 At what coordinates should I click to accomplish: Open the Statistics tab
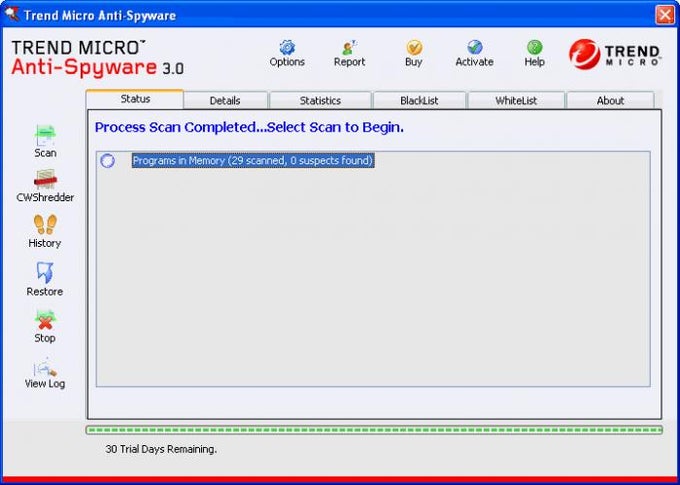pos(320,100)
